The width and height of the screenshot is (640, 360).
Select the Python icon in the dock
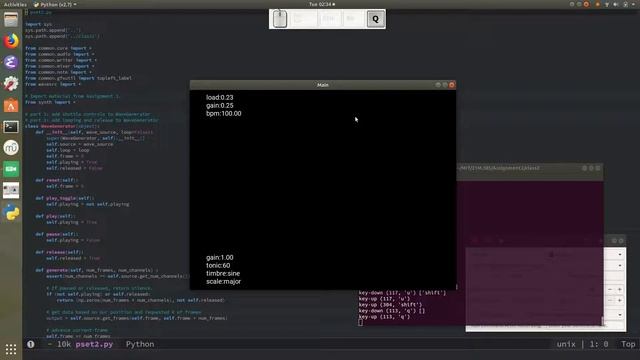pyautogui.click(x=11, y=212)
